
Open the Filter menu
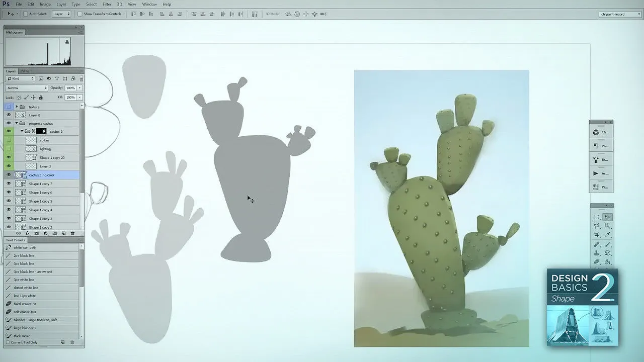(x=107, y=4)
